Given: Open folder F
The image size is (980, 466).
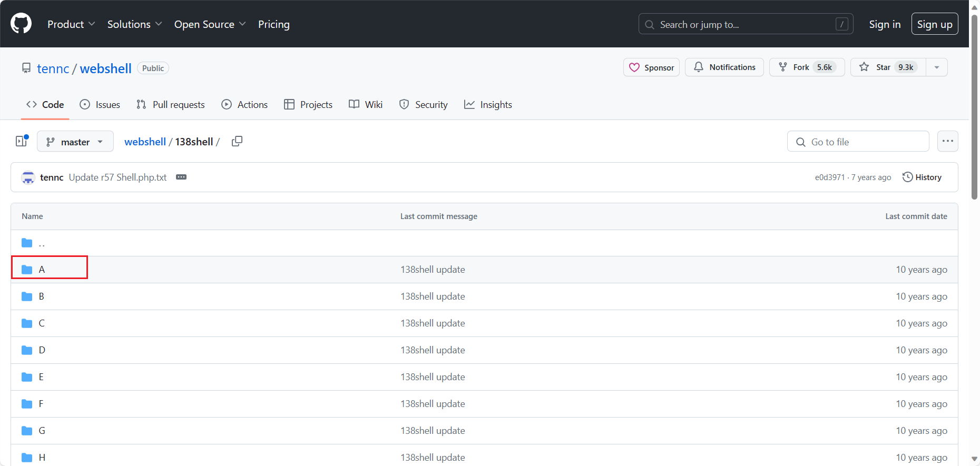Looking at the screenshot, I should [41, 404].
